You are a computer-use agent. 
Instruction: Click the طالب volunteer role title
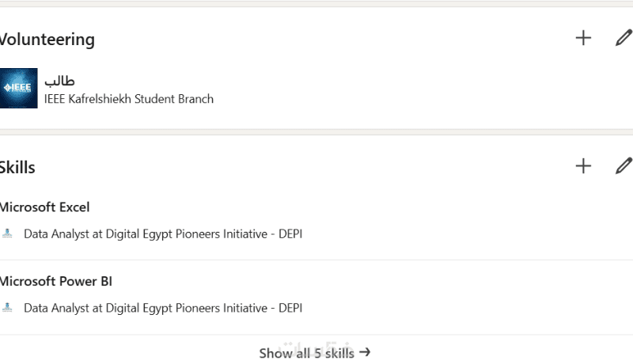[x=59, y=81]
